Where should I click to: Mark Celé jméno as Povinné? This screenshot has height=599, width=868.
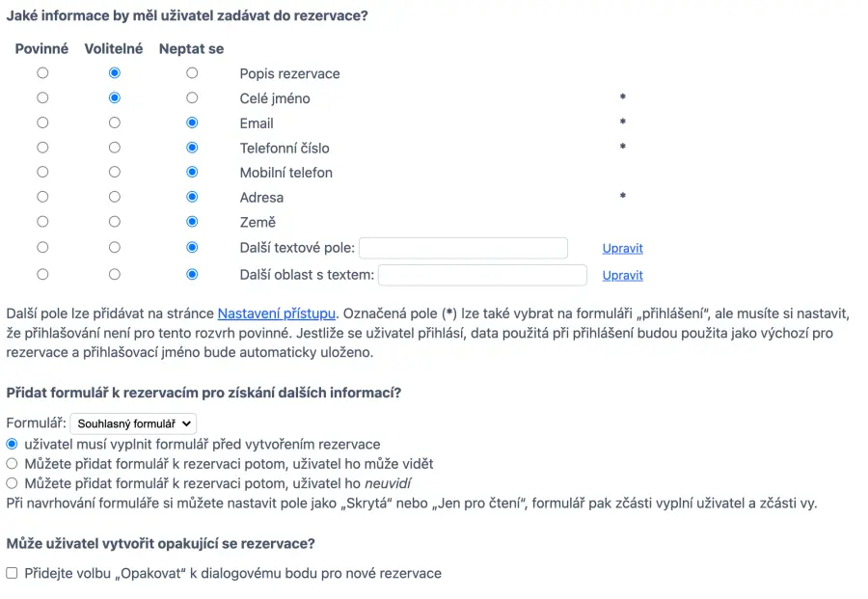click(42, 98)
